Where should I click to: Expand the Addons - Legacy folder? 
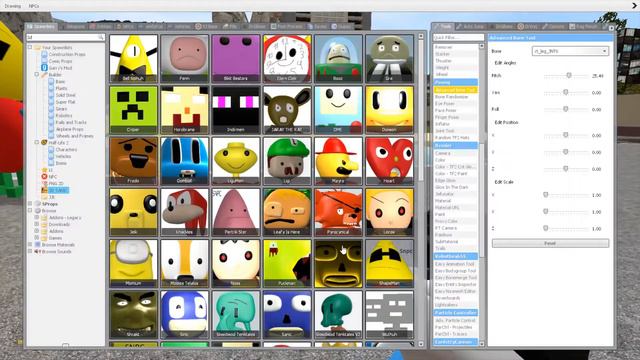point(37,218)
